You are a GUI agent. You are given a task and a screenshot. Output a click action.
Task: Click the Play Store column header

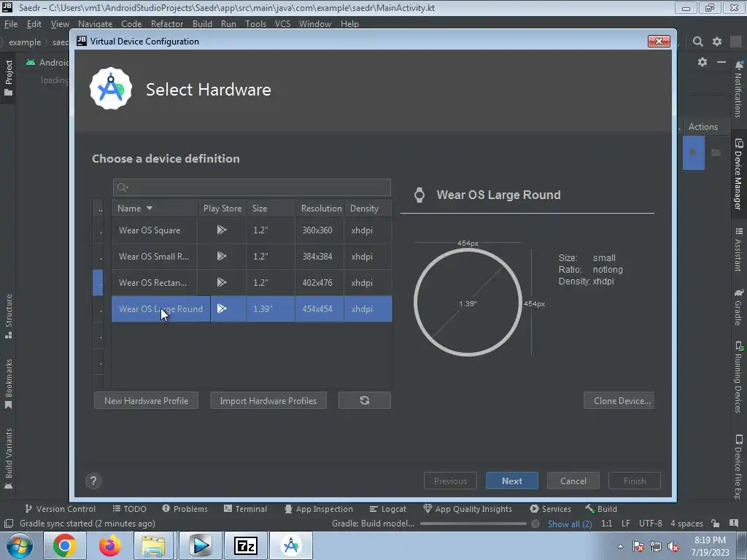pyautogui.click(x=222, y=208)
